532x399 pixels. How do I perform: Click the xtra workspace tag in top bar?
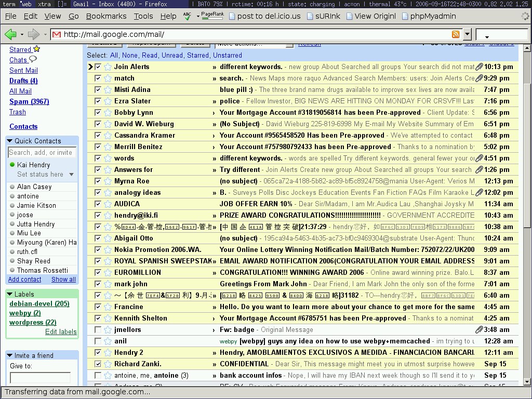pos(44,4)
